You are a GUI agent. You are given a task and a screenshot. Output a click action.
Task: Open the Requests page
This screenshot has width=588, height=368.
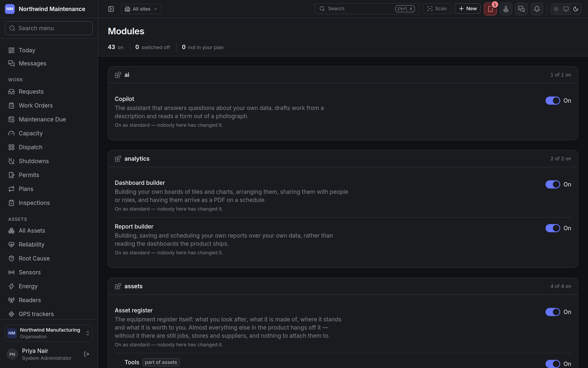click(x=49, y=92)
